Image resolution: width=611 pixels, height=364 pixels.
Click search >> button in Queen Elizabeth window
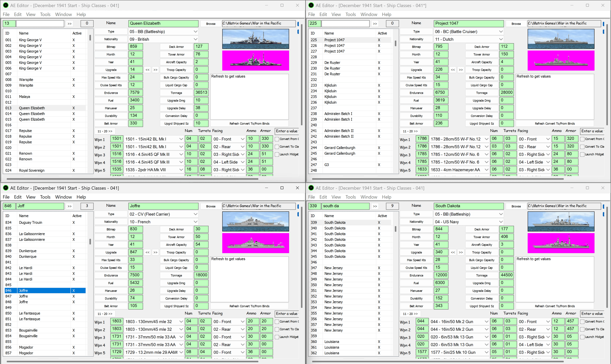click(x=70, y=23)
